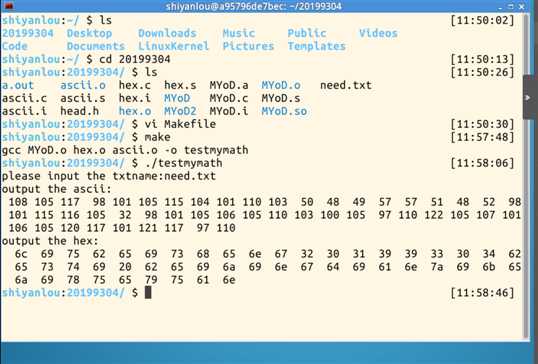Screen dimensions: 538x364
Task: Click the hex value 6c
Action: [x=21, y=254]
